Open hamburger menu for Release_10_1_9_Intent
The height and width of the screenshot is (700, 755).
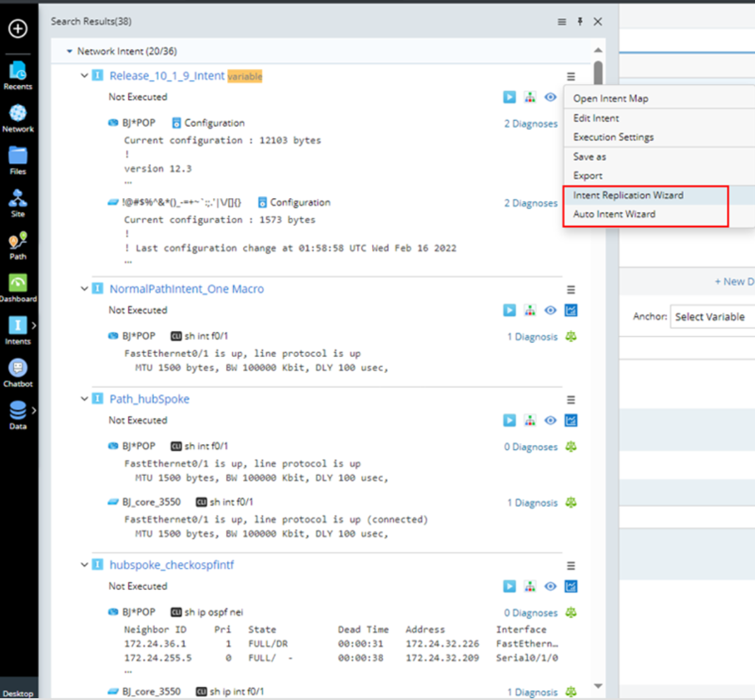pos(571,77)
